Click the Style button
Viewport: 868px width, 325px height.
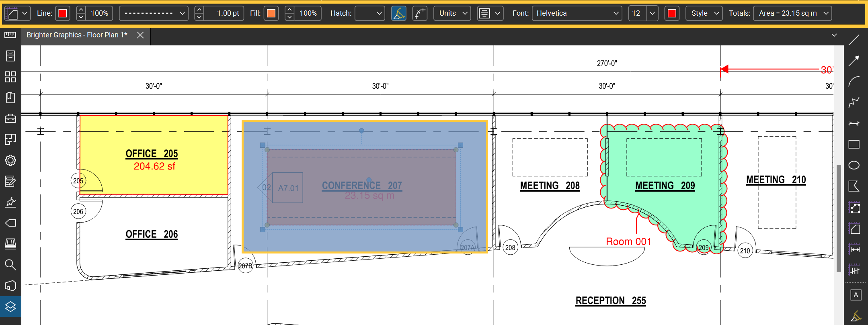704,13
